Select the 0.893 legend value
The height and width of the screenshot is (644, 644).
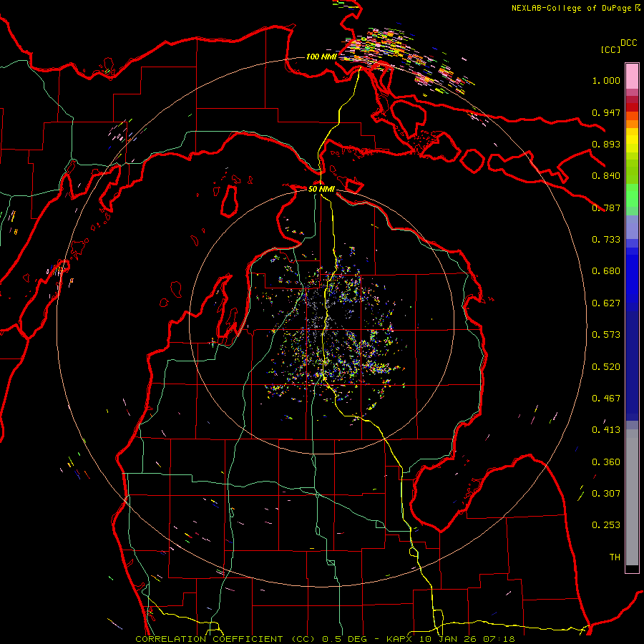click(606, 144)
